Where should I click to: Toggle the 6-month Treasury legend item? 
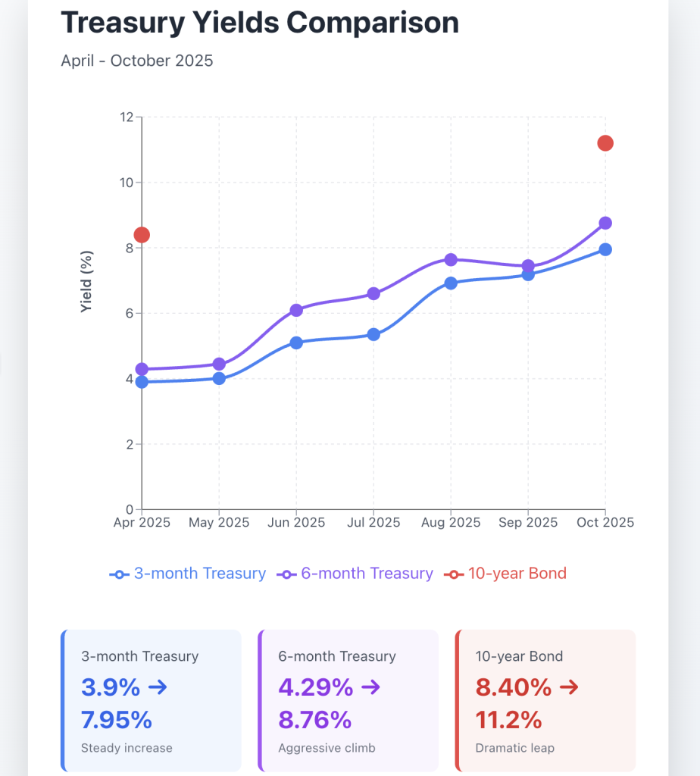[x=355, y=574]
